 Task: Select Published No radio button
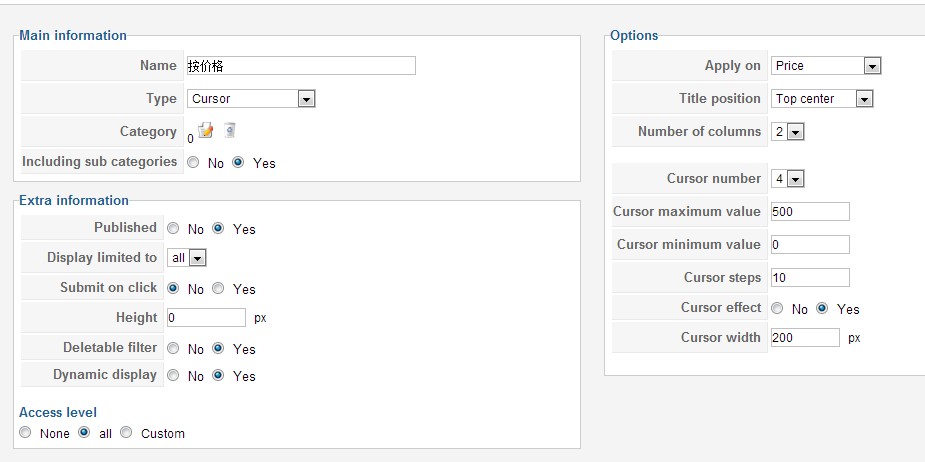173,228
